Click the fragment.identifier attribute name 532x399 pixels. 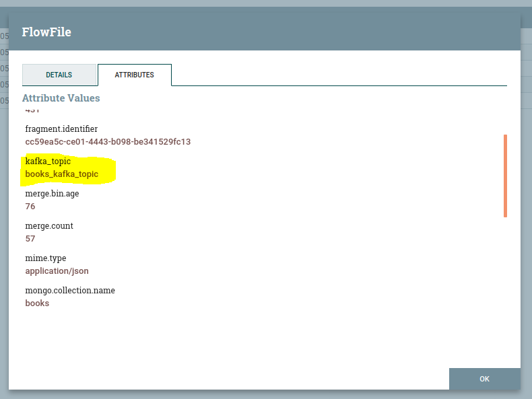(x=61, y=129)
